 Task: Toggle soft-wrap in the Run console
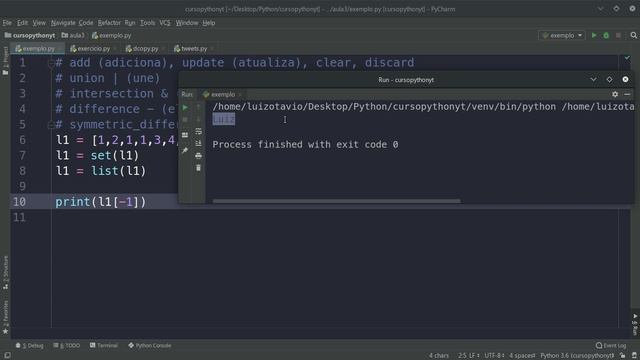tap(198, 131)
